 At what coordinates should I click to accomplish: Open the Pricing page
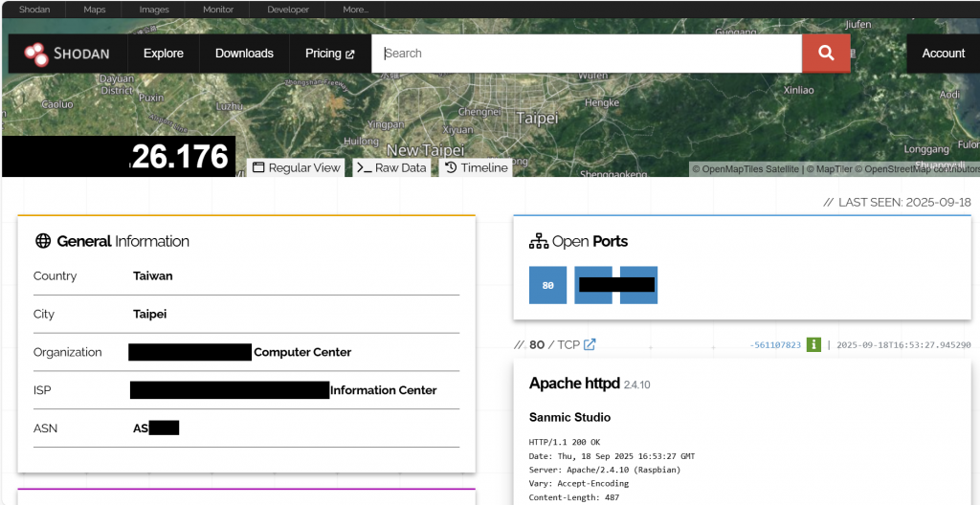pos(330,54)
